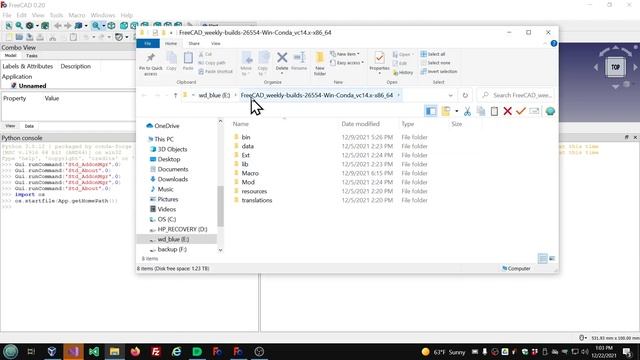Image resolution: width=640 pixels, height=360 pixels.
Task: Click FreeCAD isometric view cube icon
Action: (x=111, y=26)
